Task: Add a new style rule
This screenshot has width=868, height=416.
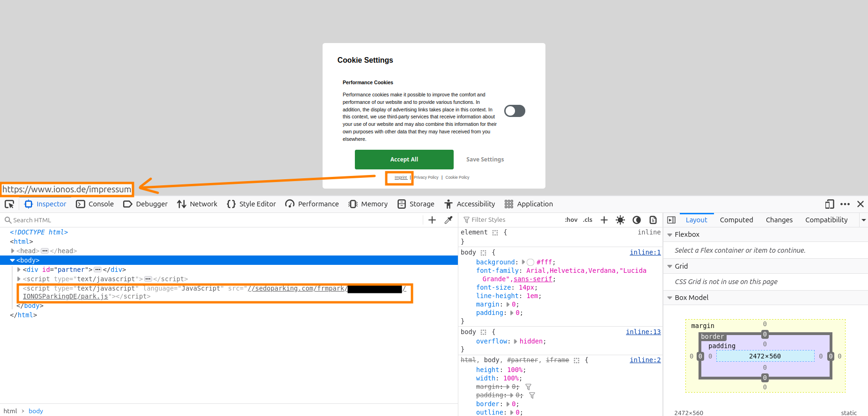Action: point(604,220)
